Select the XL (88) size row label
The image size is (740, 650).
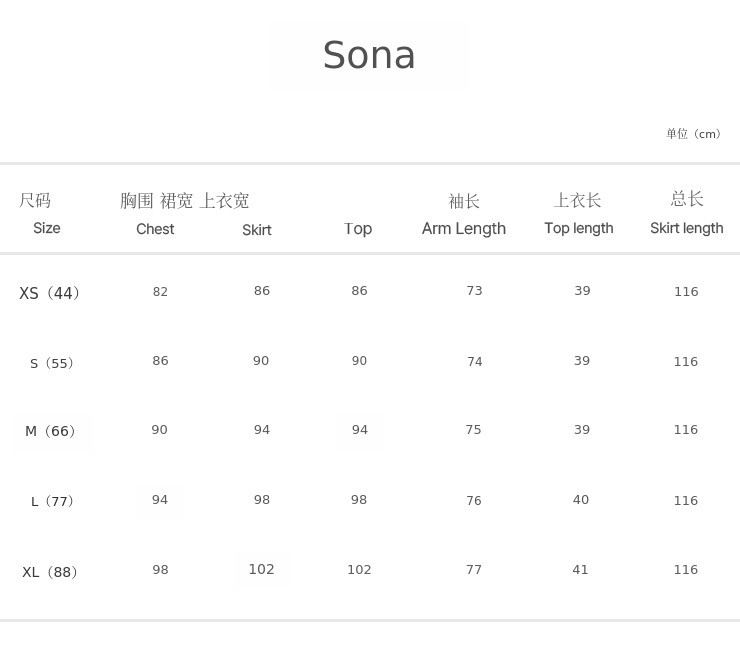(50, 572)
